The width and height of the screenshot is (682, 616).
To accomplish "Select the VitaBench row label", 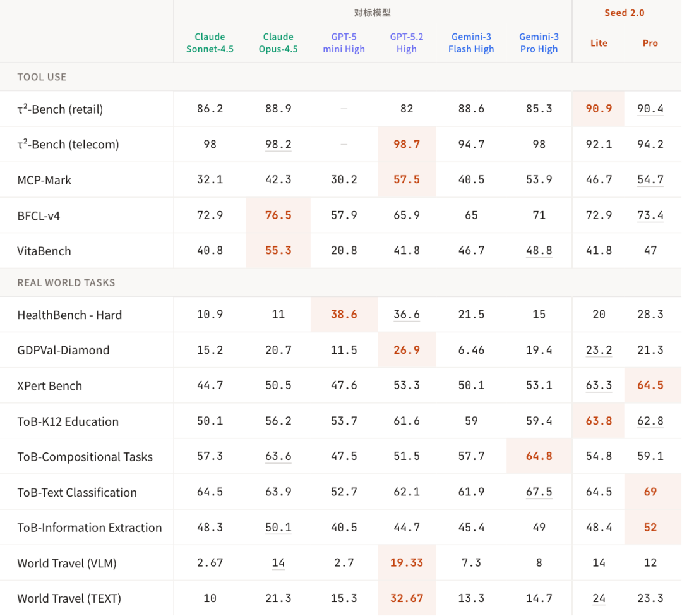I will click(44, 251).
